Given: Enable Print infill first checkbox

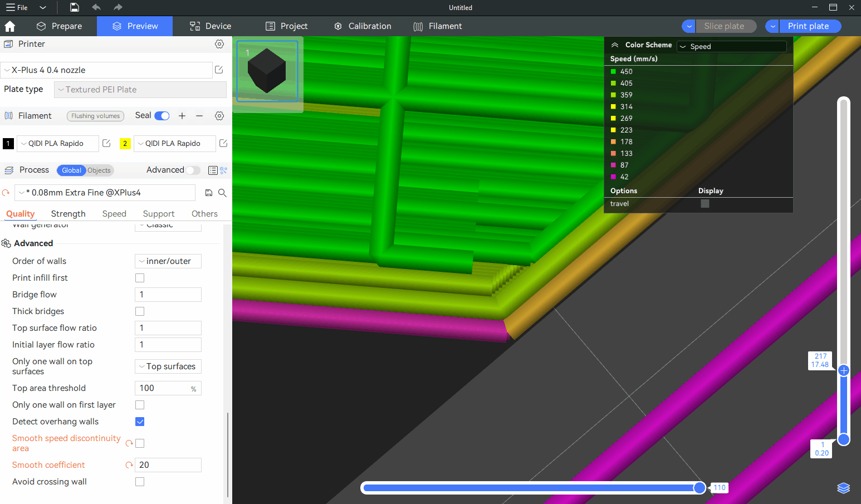Looking at the screenshot, I should click(x=140, y=278).
